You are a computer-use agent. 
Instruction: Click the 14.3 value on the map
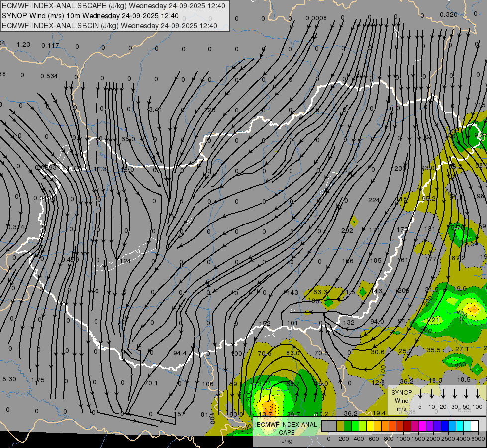100,169
